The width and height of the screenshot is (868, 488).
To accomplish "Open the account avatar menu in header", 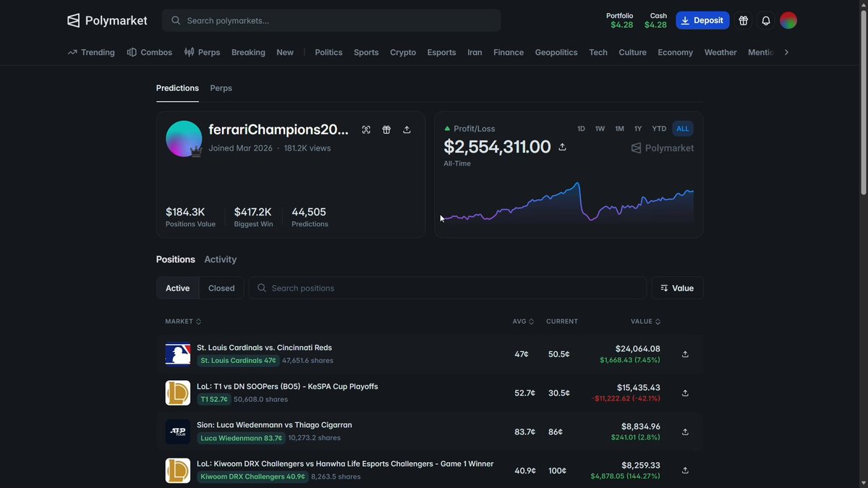I will [x=788, y=20].
